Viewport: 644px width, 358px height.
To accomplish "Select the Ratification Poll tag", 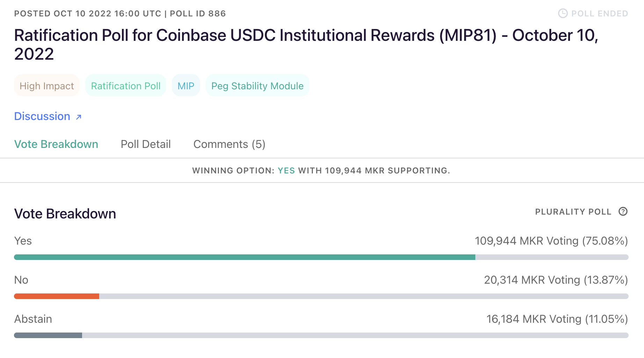I will tap(126, 85).
